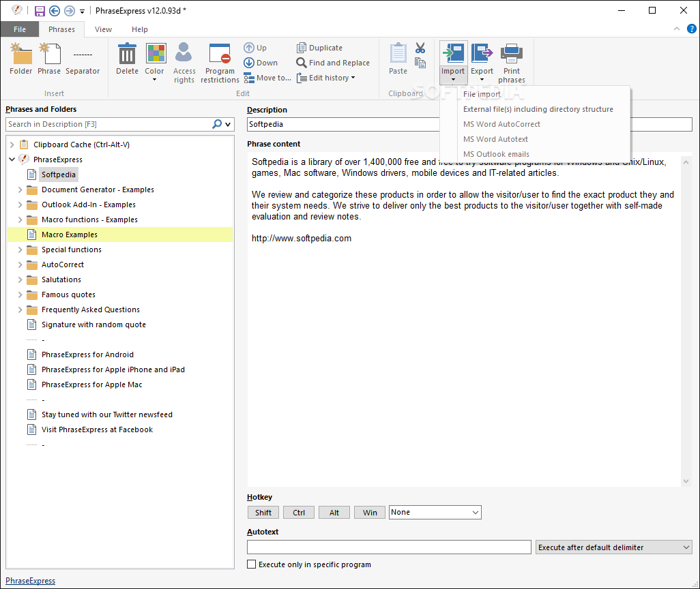Select Stay tuned with our Twitter newsfeed
This screenshot has height=589, width=700.
106,414
